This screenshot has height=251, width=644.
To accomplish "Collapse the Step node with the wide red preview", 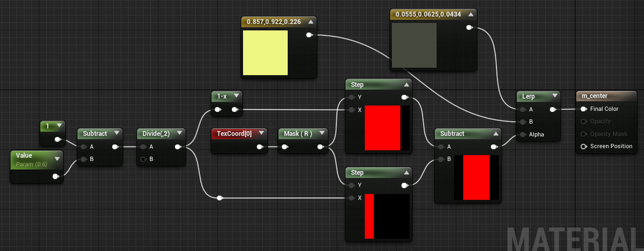I will (x=406, y=84).
